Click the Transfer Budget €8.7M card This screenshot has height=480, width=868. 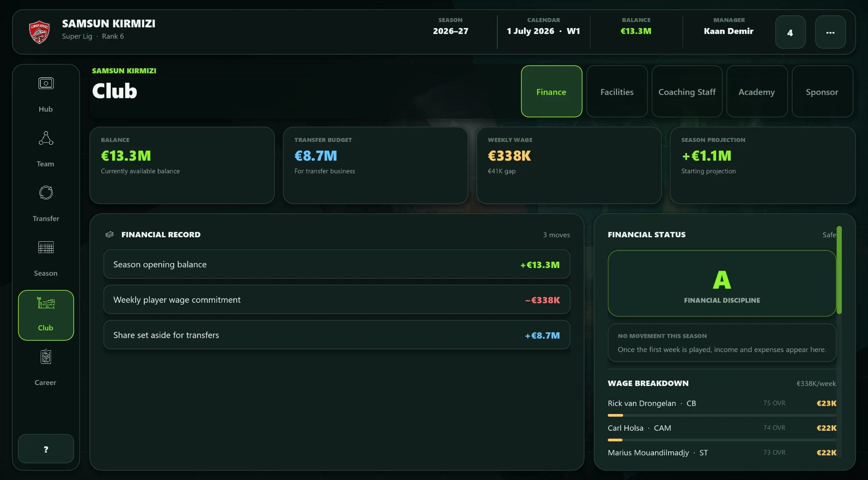pos(375,165)
